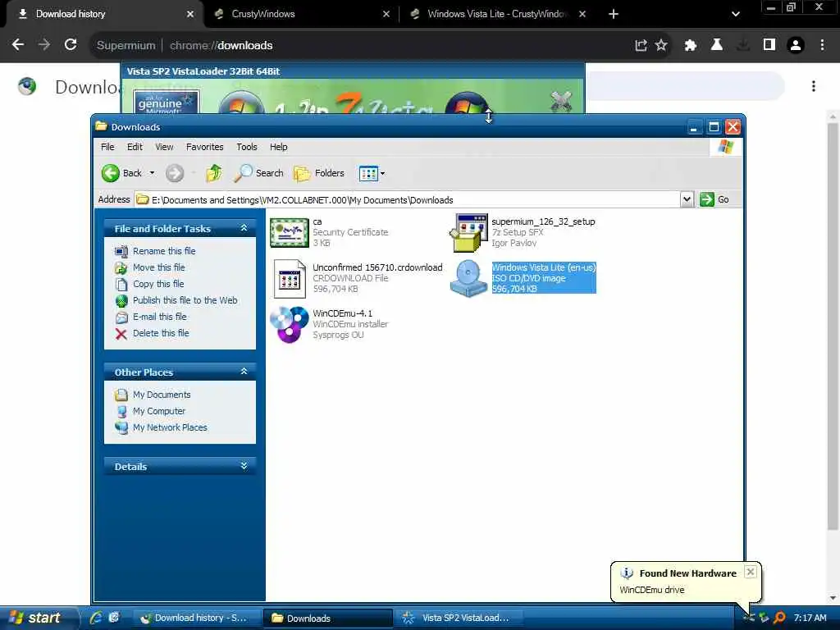This screenshot has height=630, width=840.
Task: Click Publish this file to the Web
Action: point(185,300)
